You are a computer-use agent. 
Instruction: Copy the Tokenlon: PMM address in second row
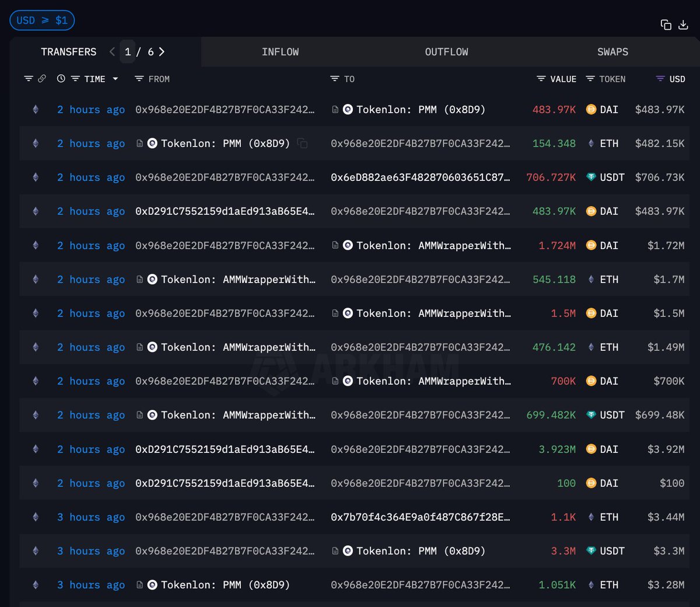coord(302,144)
